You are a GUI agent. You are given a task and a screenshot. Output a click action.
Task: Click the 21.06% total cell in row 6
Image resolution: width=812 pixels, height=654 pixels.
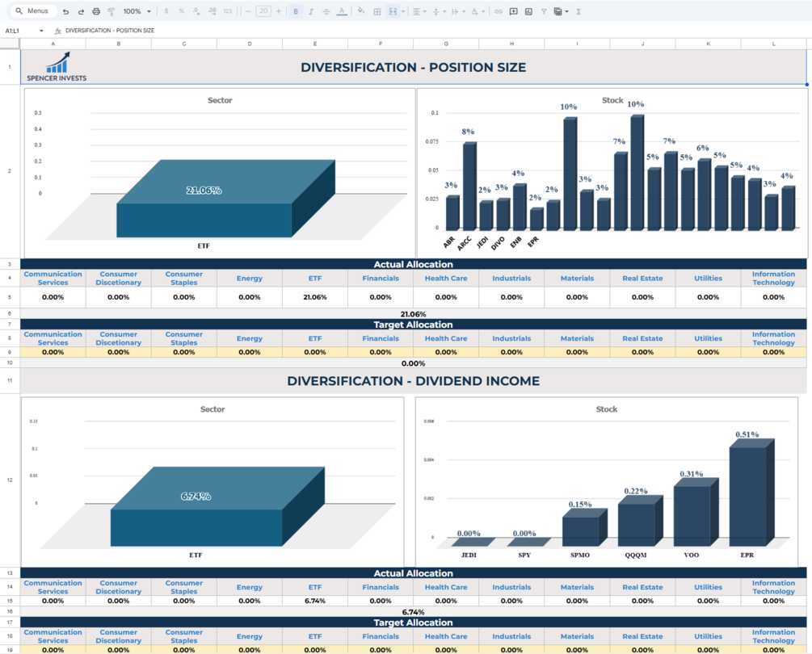tap(413, 314)
